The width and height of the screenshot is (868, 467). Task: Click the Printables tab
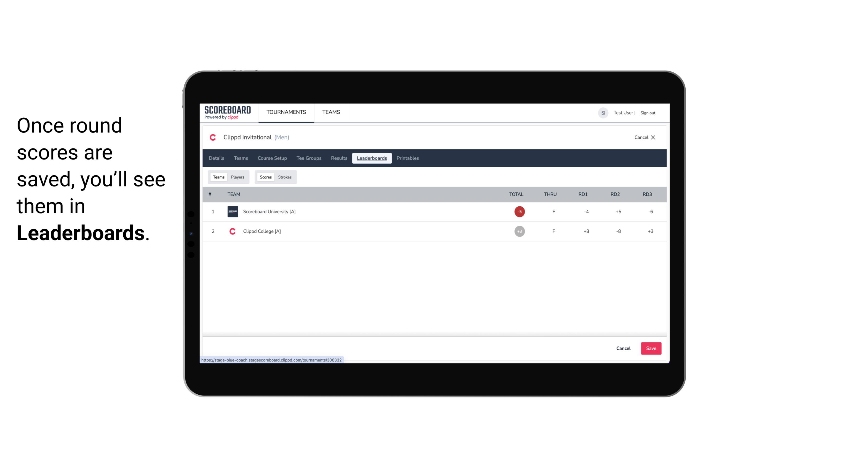[x=407, y=157]
